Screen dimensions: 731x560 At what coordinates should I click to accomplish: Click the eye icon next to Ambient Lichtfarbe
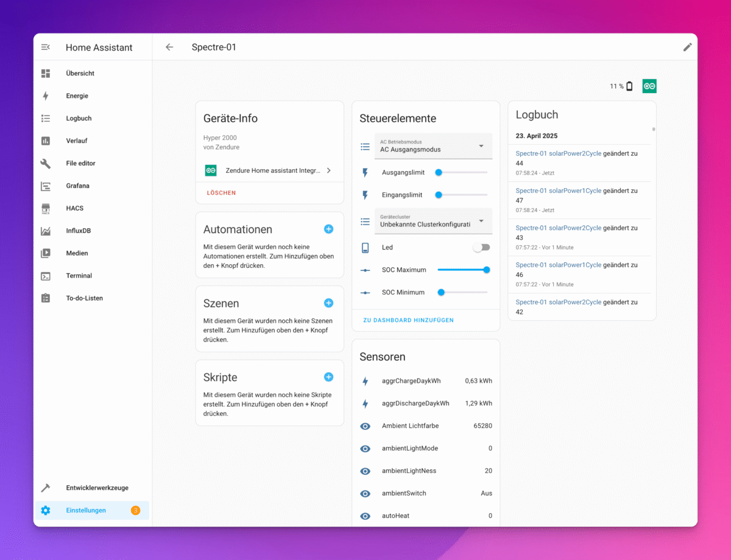365,426
